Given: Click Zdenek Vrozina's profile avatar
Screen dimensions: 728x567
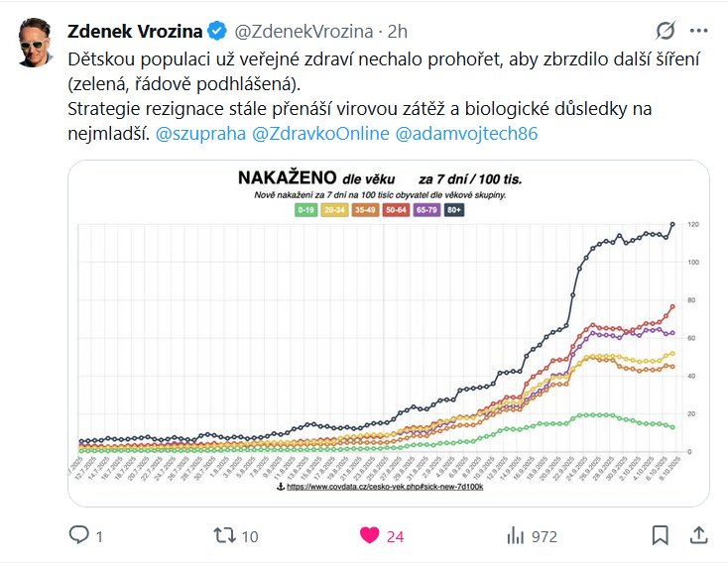Looking at the screenshot, I should tap(38, 41).
